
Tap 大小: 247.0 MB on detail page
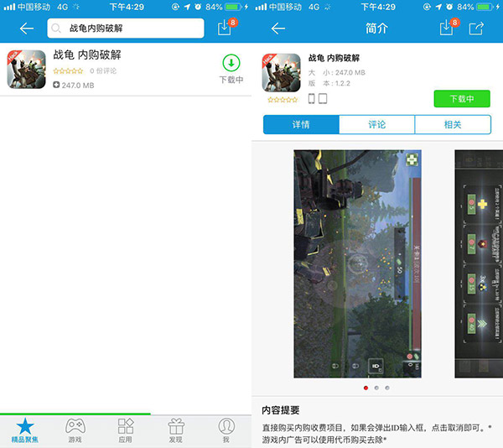[x=336, y=72]
